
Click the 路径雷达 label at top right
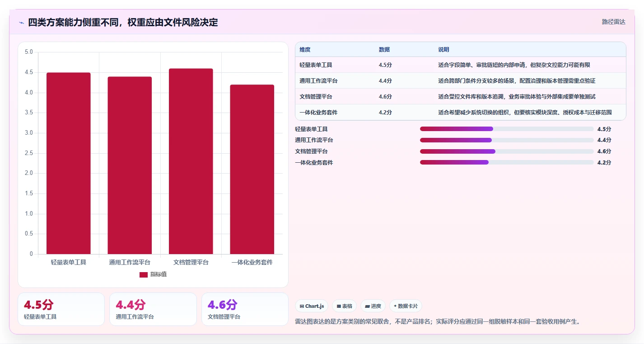tap(613, 22)
